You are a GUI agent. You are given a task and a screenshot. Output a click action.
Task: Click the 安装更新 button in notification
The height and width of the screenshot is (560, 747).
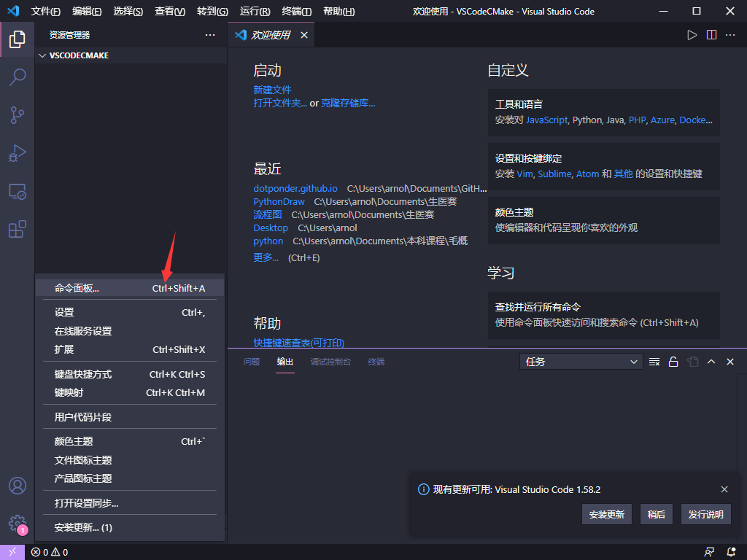[606, 514]
